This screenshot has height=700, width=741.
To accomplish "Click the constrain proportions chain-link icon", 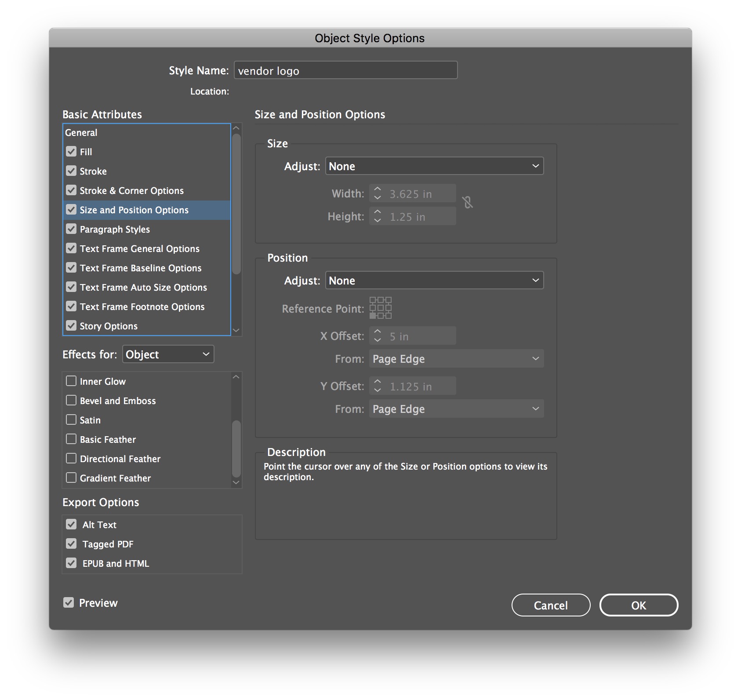I will 467,203.
